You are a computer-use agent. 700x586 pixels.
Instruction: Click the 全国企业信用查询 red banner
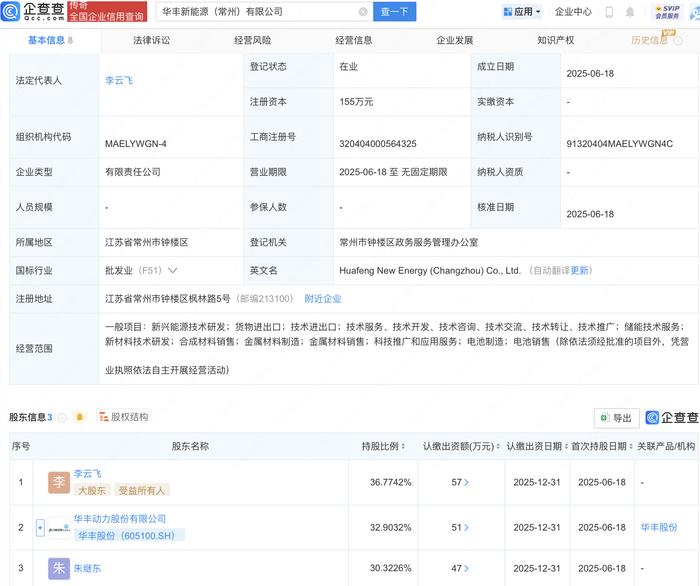point(107,12)
